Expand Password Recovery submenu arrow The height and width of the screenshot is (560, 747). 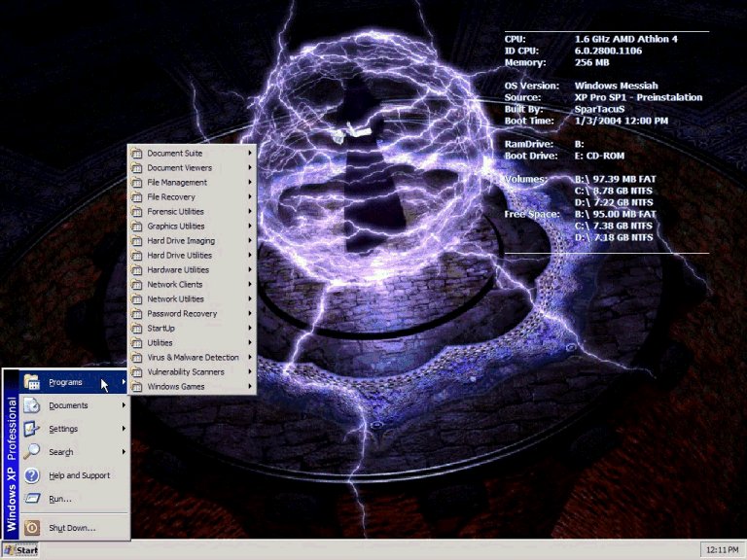click(x=250, y=313)
